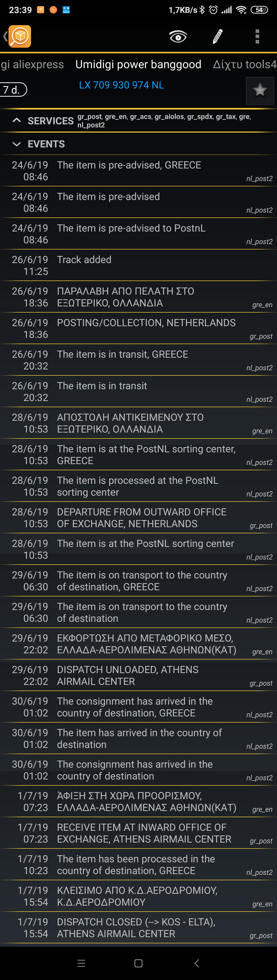Viewport: 277px width, 980px height.
Task: Toggle the eye visibility icon
Action: click(178, 36)
